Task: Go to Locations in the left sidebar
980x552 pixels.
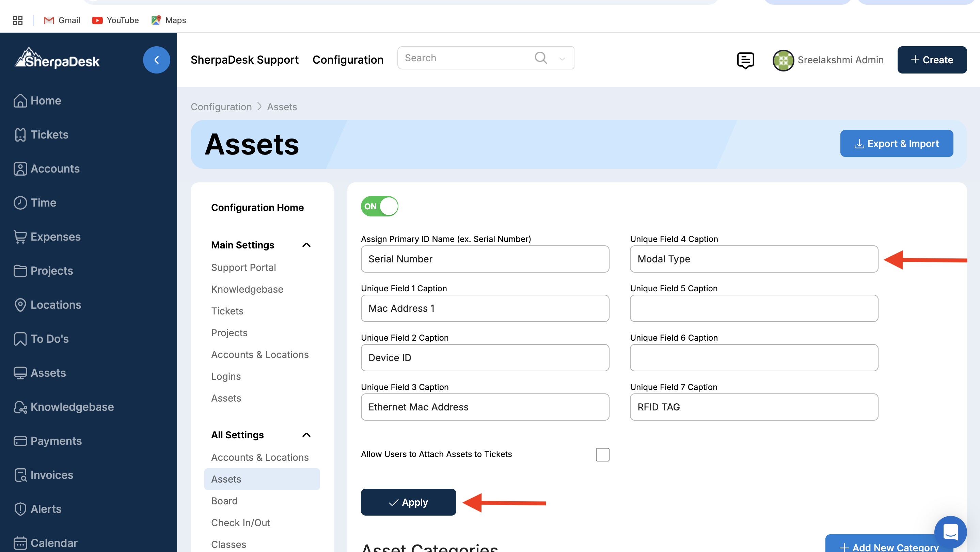Action: pos(56,305)
